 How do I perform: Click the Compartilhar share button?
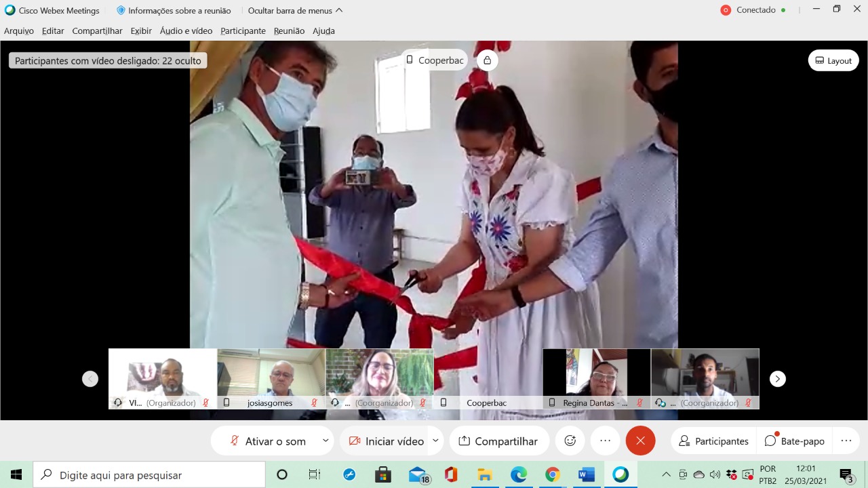499,441
